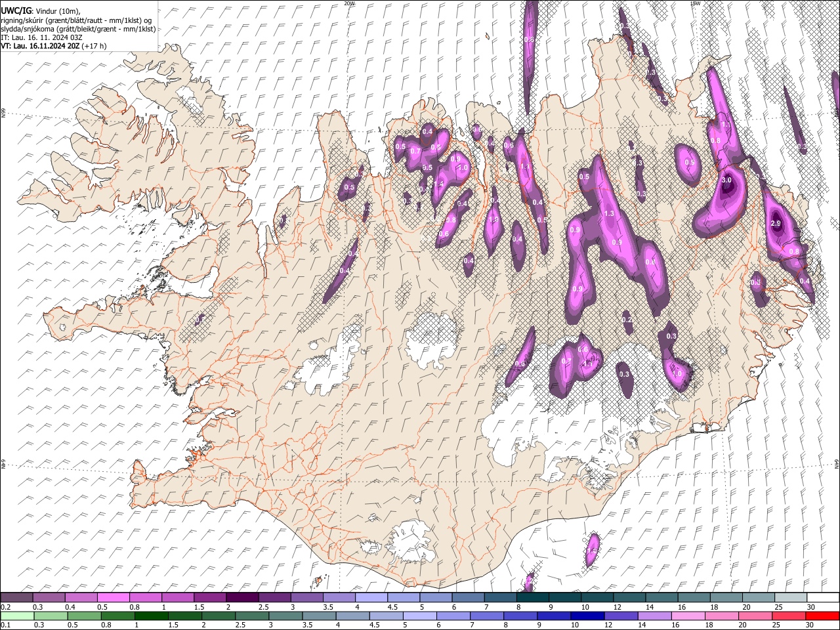Pick the purple swatch labeled 0.2 in upper legend

pyautogui.click(x=16, y=598)
